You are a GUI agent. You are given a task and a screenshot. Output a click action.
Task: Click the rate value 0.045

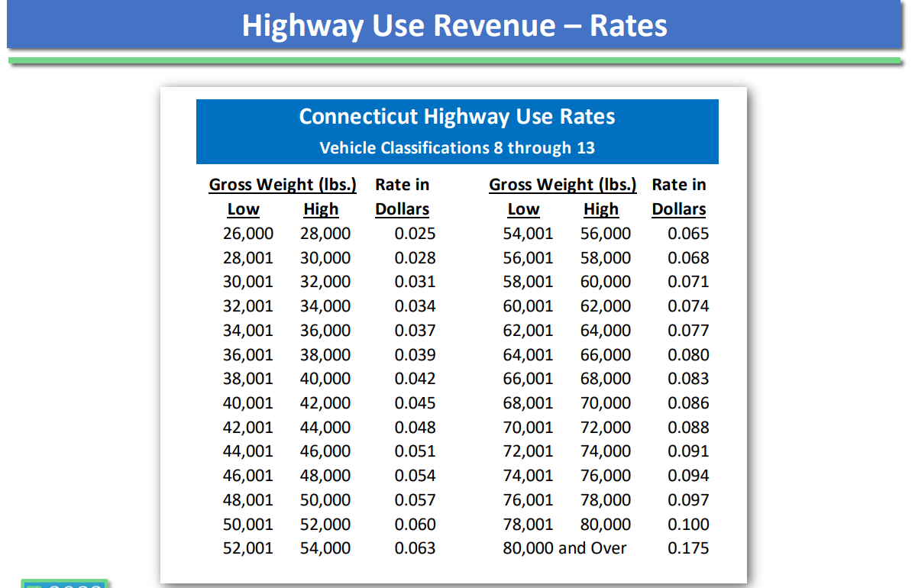tap(415, 404)
